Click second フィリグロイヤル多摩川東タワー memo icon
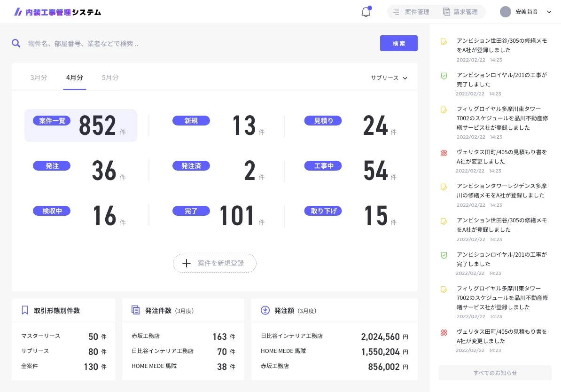561x392 pixels. pos(444,290)
